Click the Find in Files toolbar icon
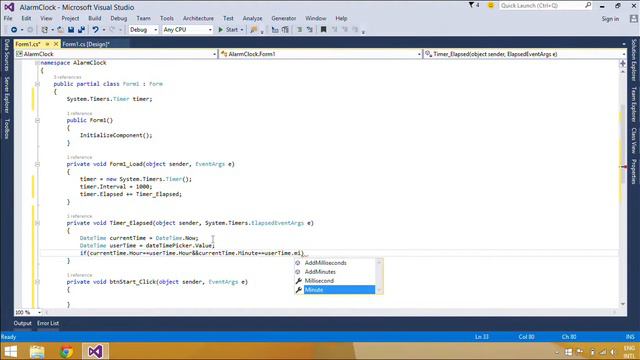 tap(254, 30)
